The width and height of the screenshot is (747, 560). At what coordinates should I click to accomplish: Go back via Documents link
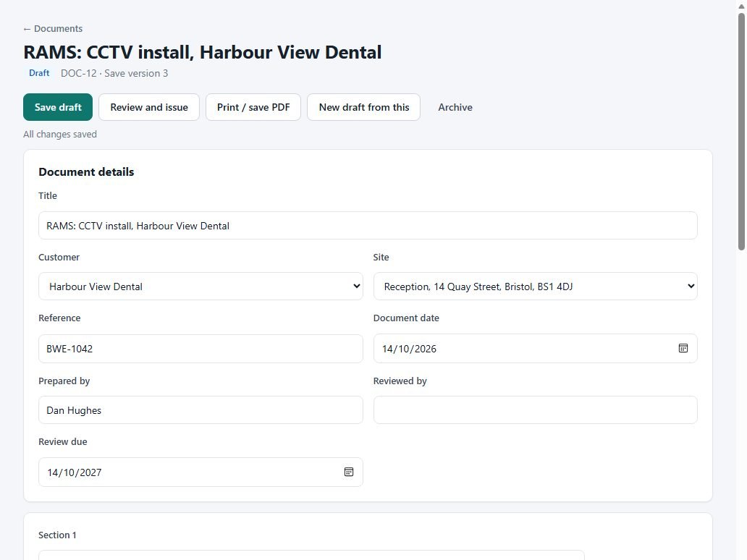(x=53, y=28)
